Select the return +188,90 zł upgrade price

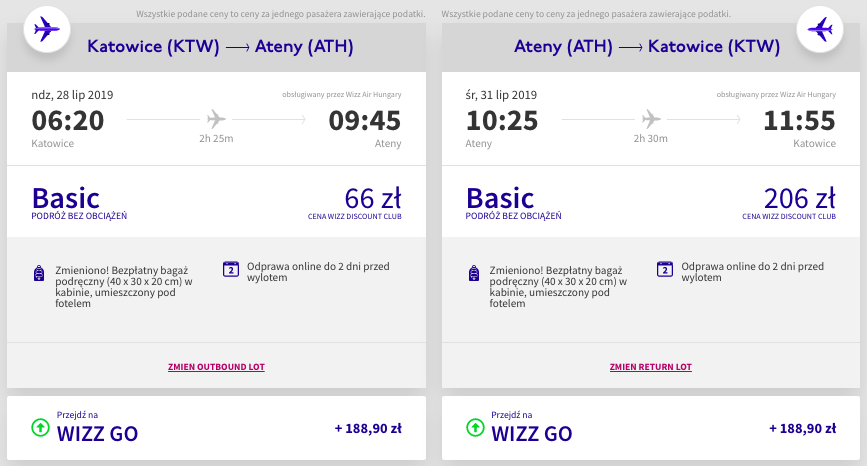click(802, 428)
